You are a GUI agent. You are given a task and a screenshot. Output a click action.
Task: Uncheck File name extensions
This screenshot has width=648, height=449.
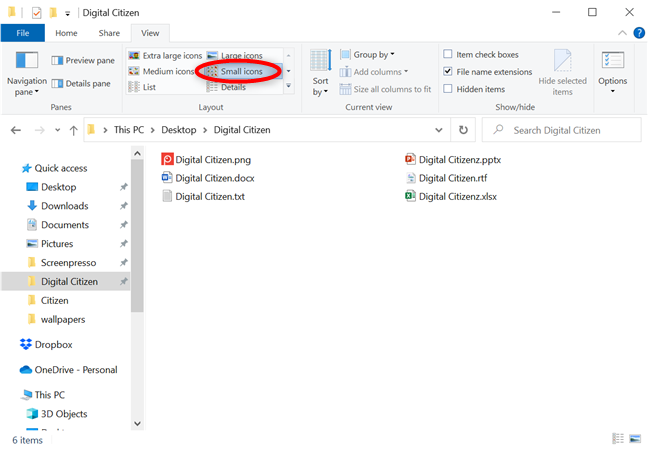pyautogui.click(x=448, y=72)
